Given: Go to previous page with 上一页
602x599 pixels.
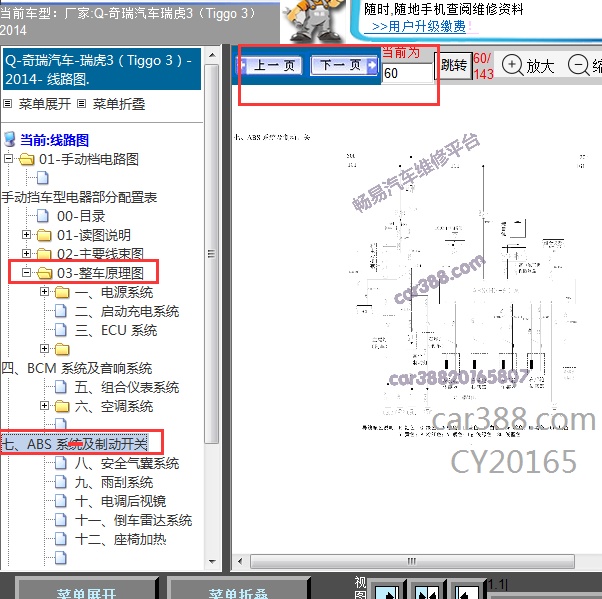Looking at the screenshot, I should tap(269, 65).
